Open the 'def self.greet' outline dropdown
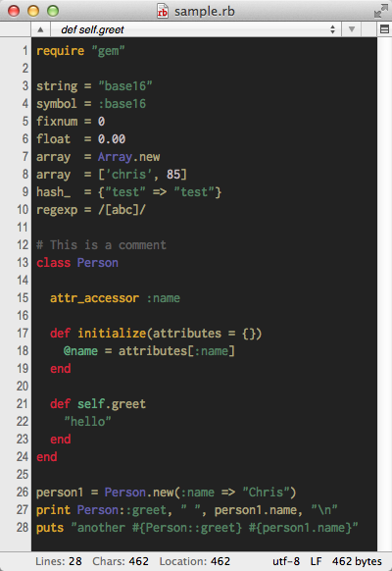The height and width of the screenshot is (571, 392). pos(196,29)
